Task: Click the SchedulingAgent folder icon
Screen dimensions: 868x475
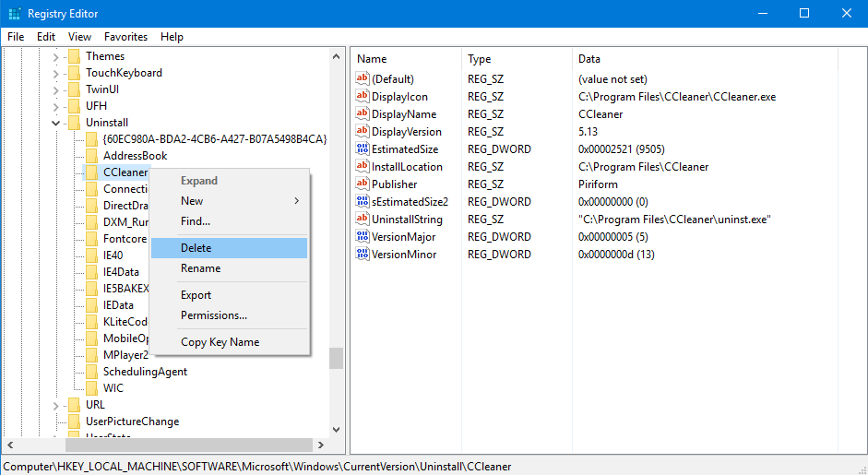Action: click(x=92, y=372)
